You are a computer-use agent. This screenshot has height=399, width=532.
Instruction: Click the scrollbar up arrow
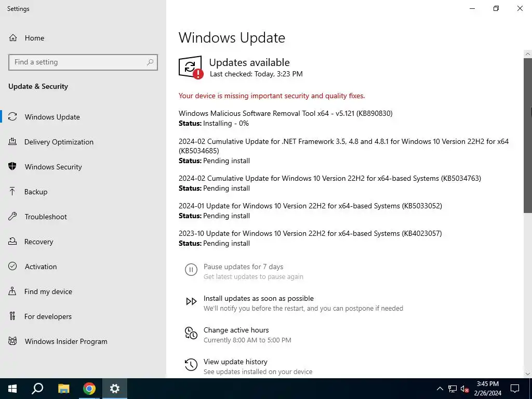528,54
